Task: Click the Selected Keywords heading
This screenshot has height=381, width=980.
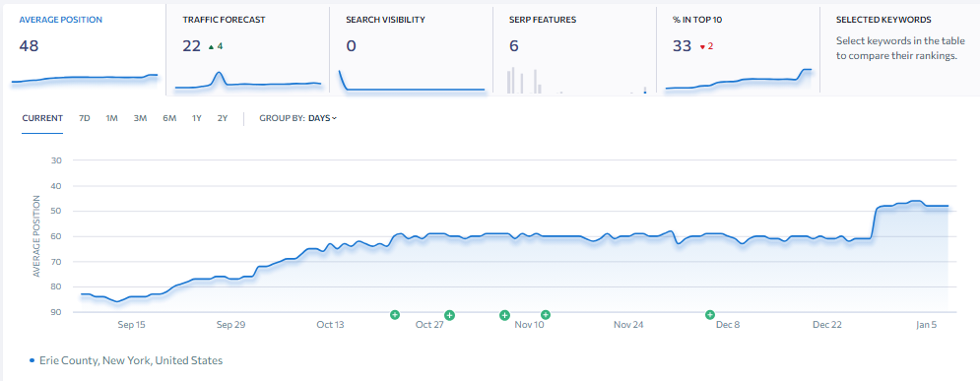Action: [883, 20]
